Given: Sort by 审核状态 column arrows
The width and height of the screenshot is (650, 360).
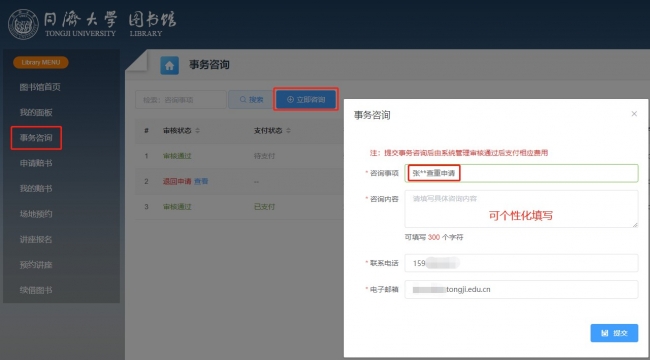Looking at the screenshot, I should click(x=197, y=131).
